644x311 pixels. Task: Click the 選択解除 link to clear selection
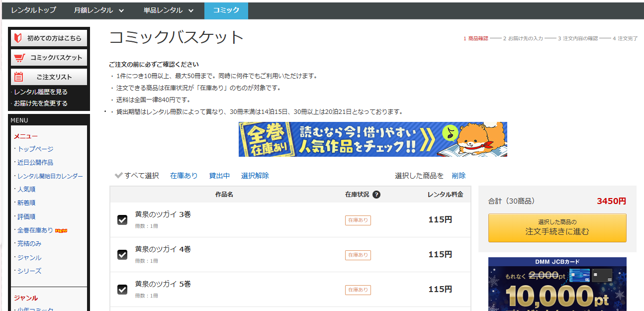click(255, 175)
